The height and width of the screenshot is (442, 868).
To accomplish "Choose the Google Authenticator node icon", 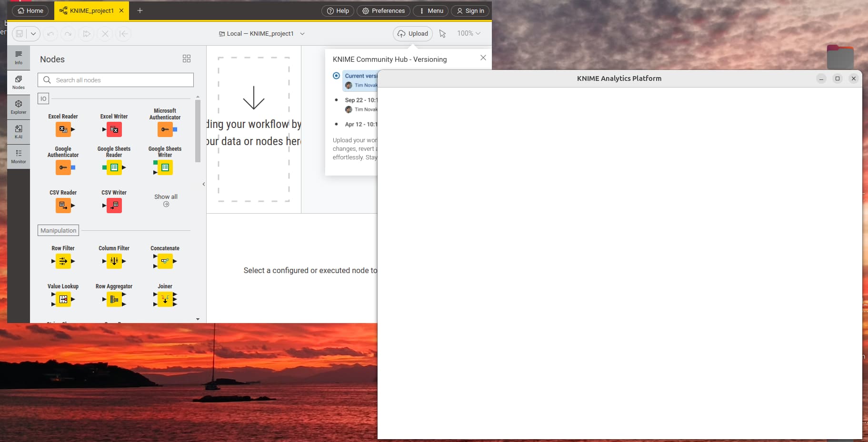I will pos(63,167).
